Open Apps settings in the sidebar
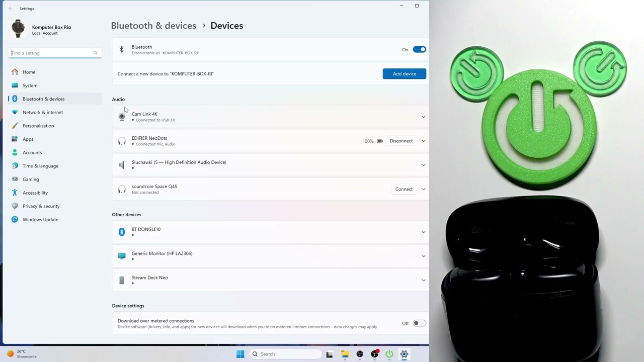The width and height of the screenshot is (644, 362). [x=55, y=139]
